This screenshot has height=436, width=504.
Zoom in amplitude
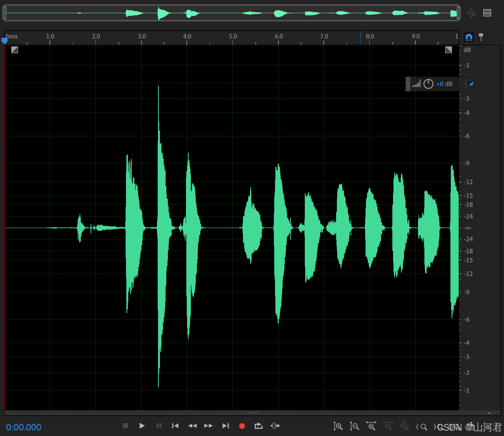(338, 426)
